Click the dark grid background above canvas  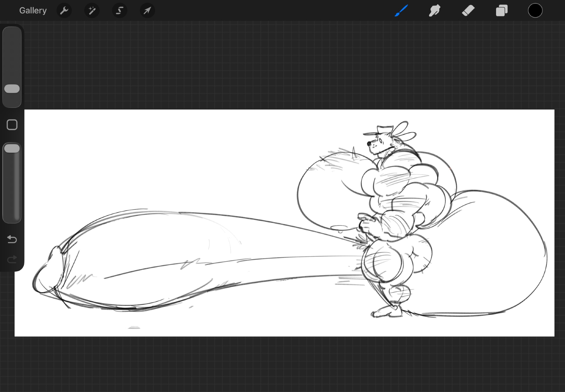click(x=282, y=65)
